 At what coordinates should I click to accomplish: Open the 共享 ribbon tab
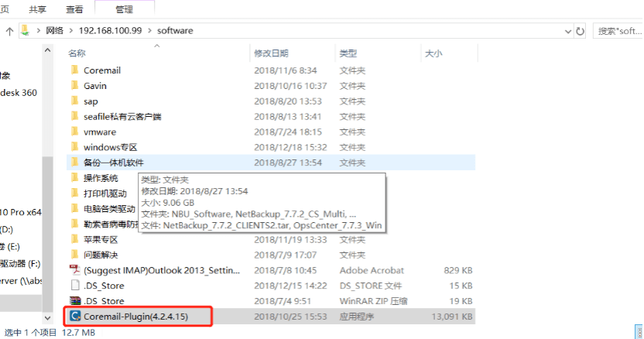point(38,9)
